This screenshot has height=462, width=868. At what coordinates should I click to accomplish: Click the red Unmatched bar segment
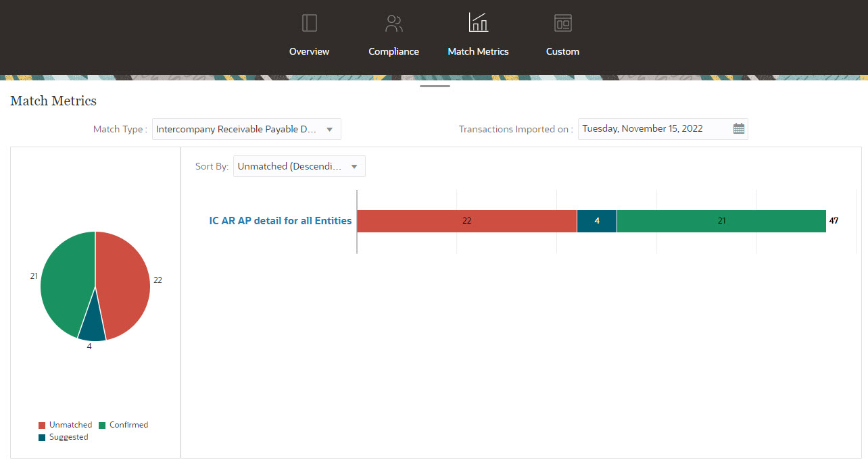[x=466, y=220]
